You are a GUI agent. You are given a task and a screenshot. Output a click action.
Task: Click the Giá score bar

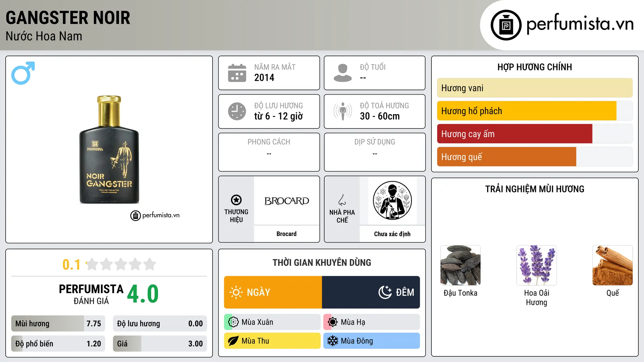point(160,344)
